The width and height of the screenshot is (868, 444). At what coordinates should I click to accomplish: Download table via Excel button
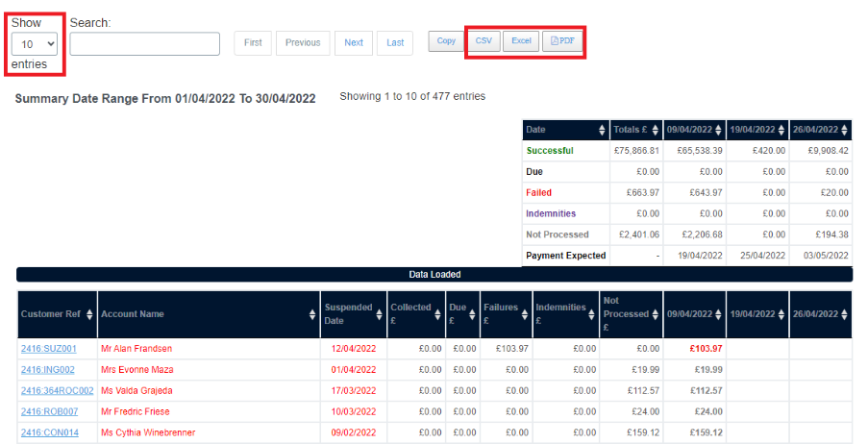tap(521, 41)
